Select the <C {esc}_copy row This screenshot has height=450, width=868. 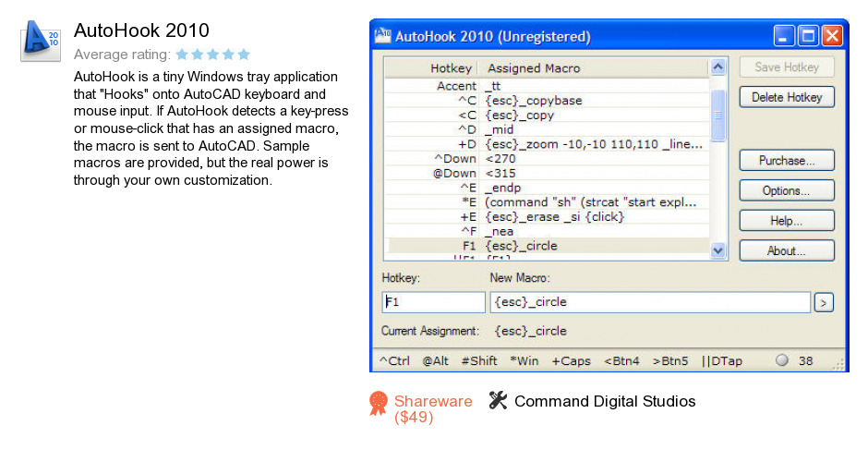pos(547,116)
